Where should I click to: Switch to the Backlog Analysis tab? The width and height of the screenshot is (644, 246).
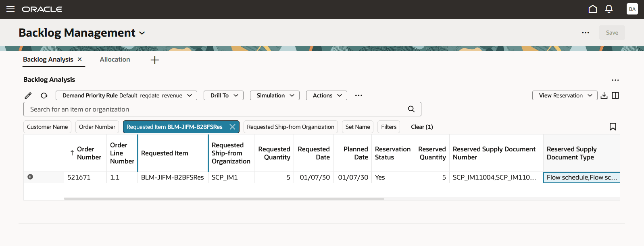click(x=48, y=59)
